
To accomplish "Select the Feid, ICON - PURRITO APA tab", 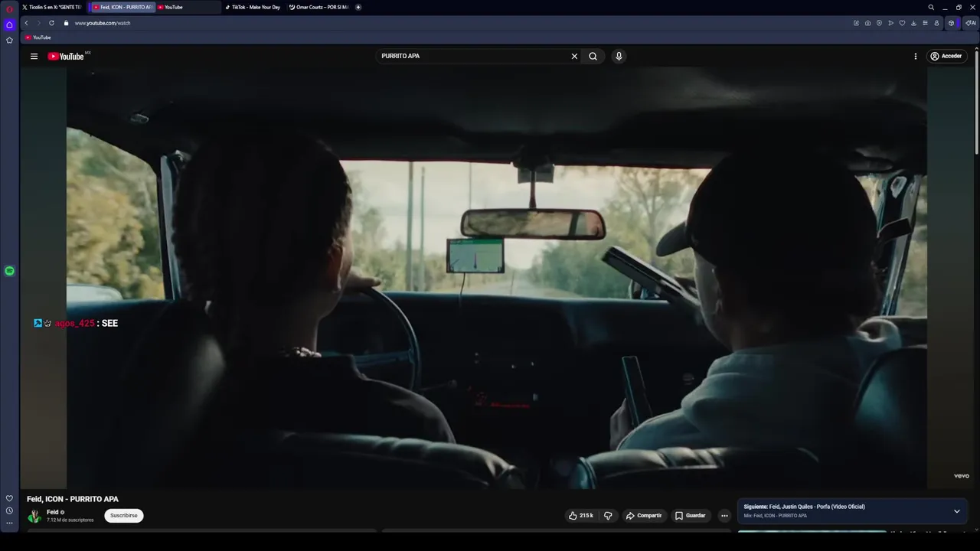I will tap(122, 7).
